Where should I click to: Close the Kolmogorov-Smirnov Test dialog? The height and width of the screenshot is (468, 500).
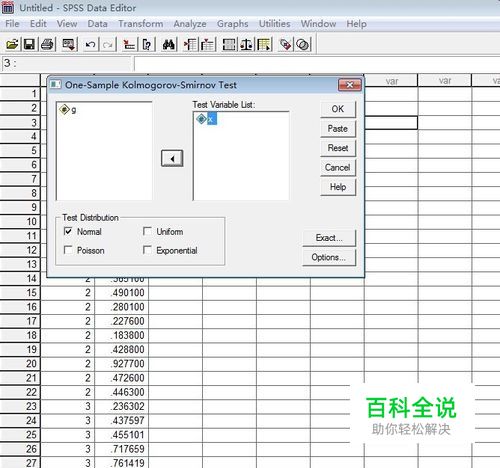(x=350, y=85)
